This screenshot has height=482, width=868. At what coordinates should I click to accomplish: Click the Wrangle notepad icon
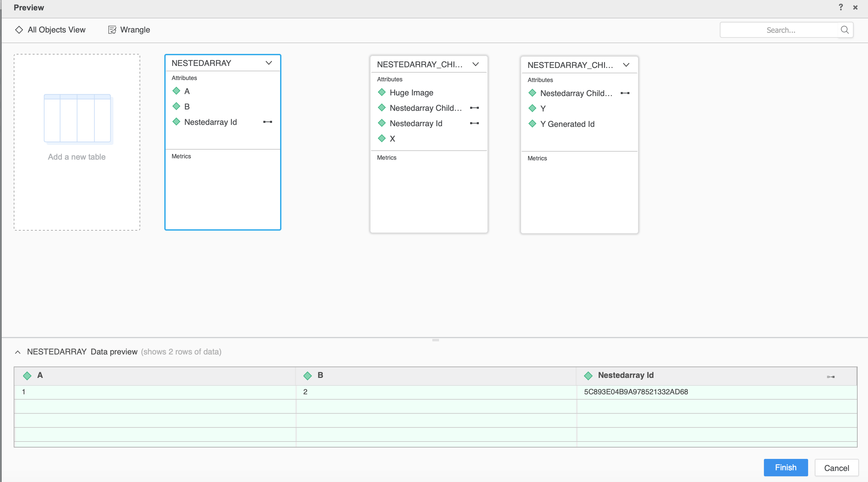click(x=112, y=30)
